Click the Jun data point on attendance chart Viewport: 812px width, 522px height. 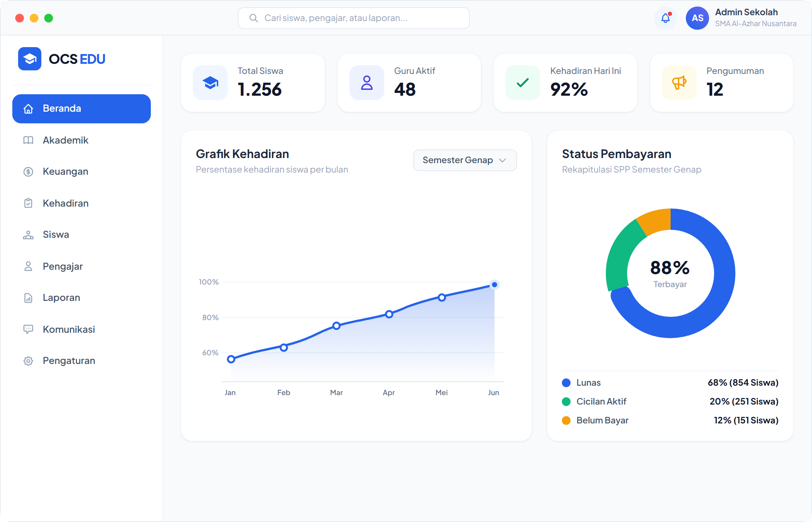(494, 285)
